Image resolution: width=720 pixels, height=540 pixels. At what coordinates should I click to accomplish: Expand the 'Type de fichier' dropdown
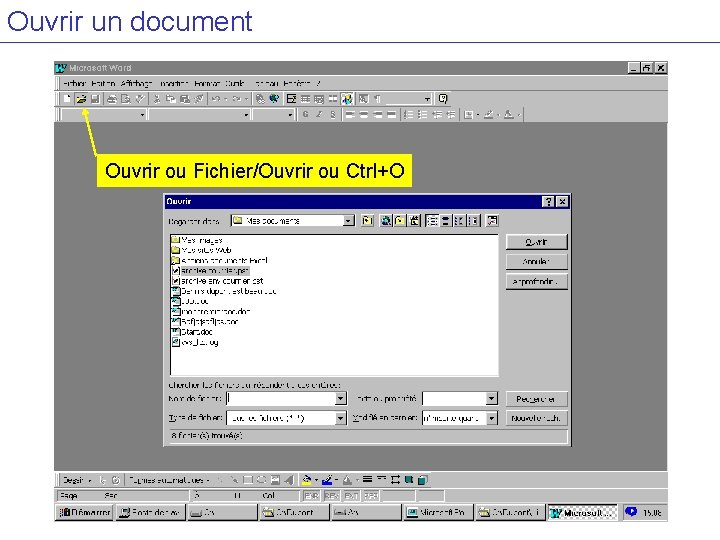340,418
